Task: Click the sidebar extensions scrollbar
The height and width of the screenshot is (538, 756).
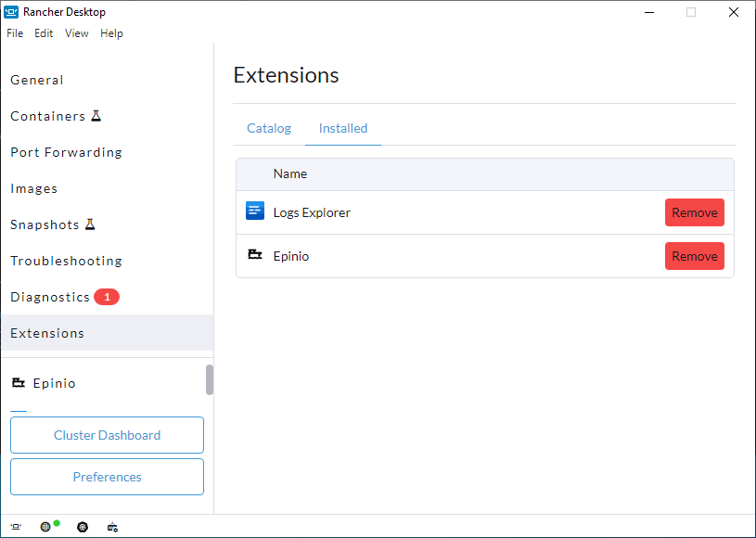Action: click(x=210, y=380)
